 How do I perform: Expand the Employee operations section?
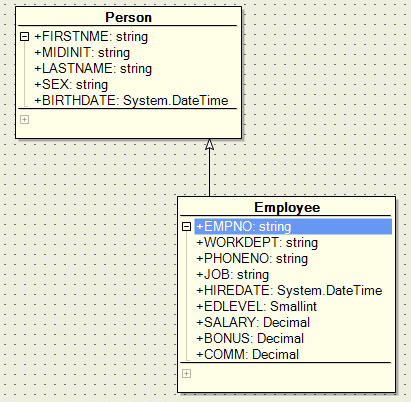(x=186, y=374)
